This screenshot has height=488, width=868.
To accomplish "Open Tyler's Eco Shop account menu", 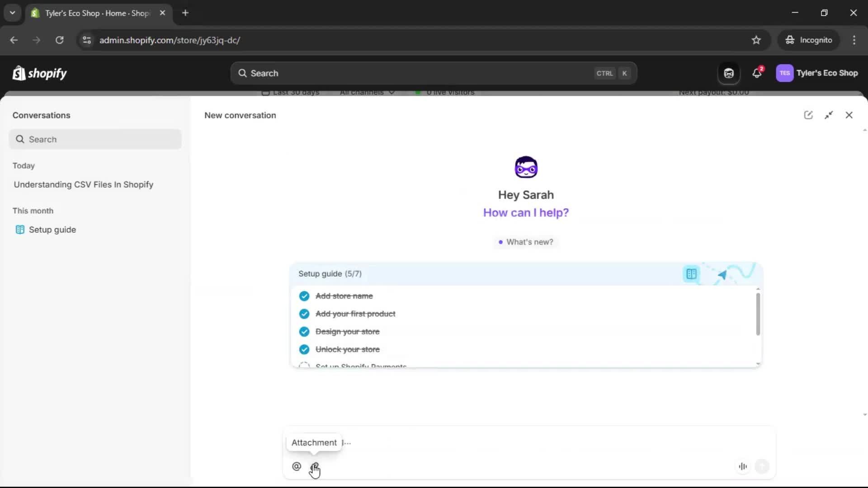I will [x=818, y=73].
